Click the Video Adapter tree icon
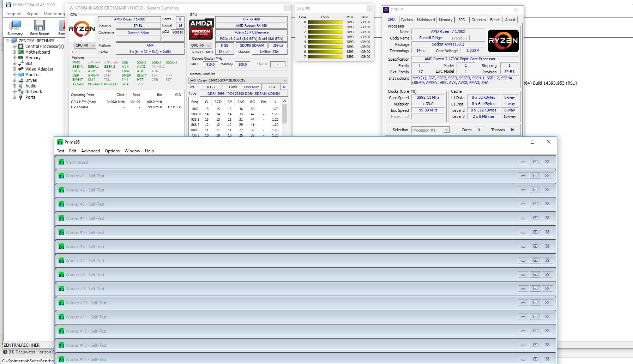Screen dimensions: 633x364 (21, 69)
